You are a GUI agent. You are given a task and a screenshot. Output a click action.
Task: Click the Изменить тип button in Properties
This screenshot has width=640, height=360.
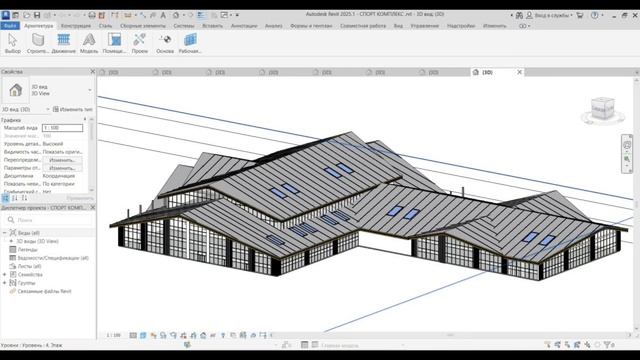[73, 109]
